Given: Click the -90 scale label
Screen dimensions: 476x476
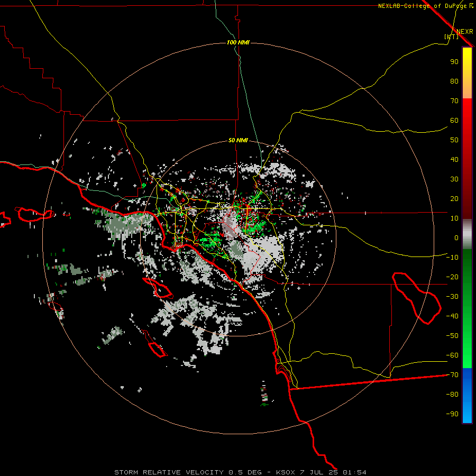Looking at the screenshot, I should [452, 414].
